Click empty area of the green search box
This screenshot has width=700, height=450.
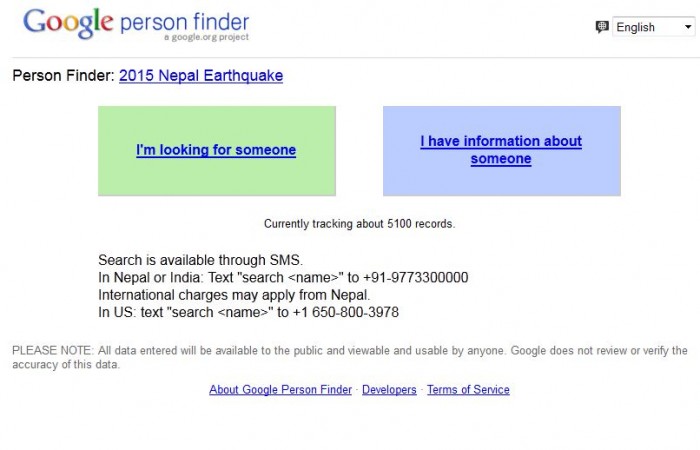[x=216, y=178]
